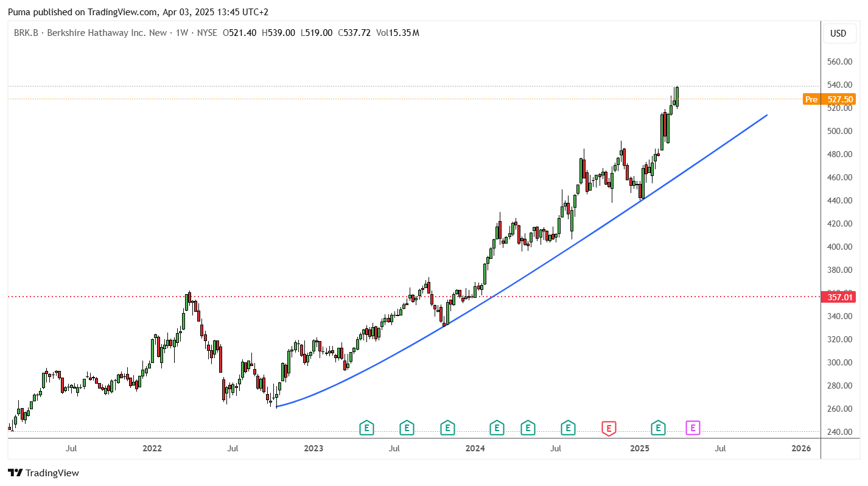The image size is (868, 486).
Task: Click the 1W interval label
Action: coord(181,33)
